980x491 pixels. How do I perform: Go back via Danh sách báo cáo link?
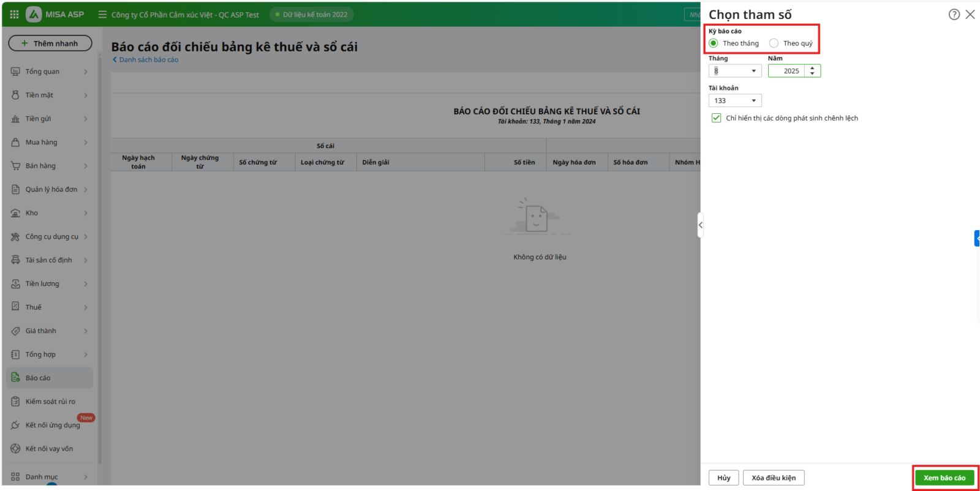point(146,60)
